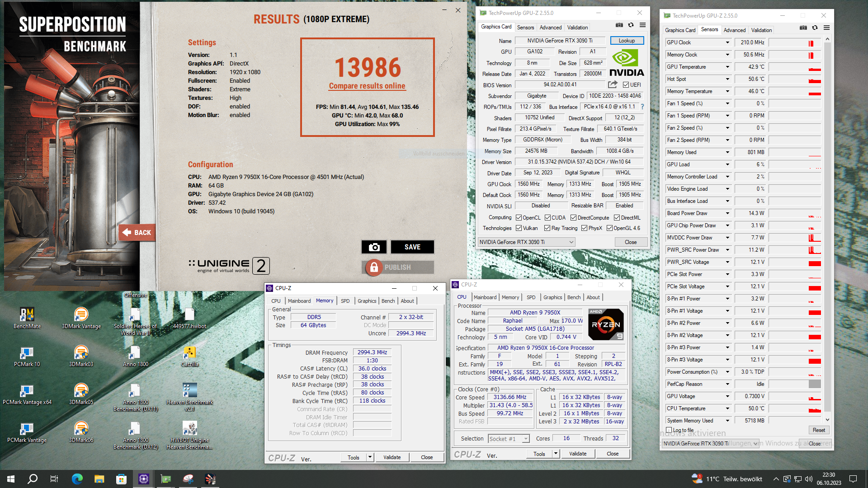Screen dimensions: 868x488
Task: Click the PCIe bus interface question mark icon
Action: point(642,107)
